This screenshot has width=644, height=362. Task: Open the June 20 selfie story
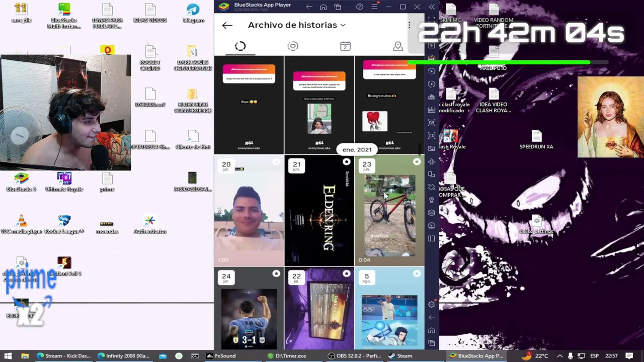coord(249,210)
